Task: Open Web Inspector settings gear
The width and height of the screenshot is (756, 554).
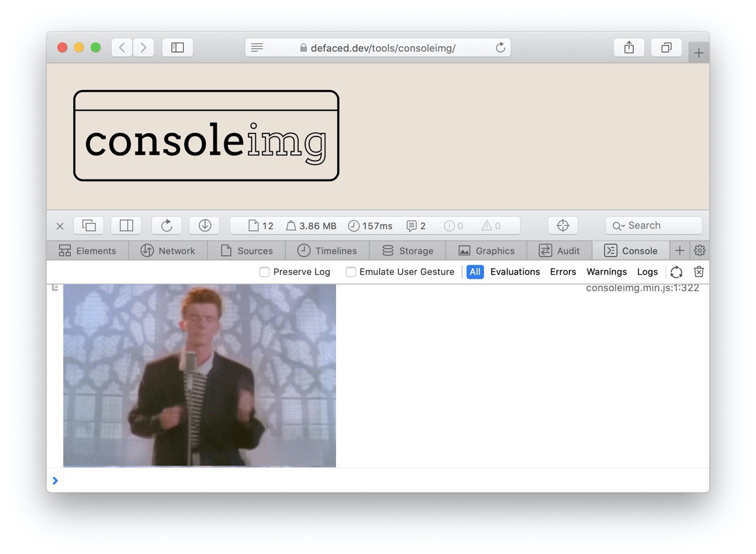Action: (x=700, y=250)
